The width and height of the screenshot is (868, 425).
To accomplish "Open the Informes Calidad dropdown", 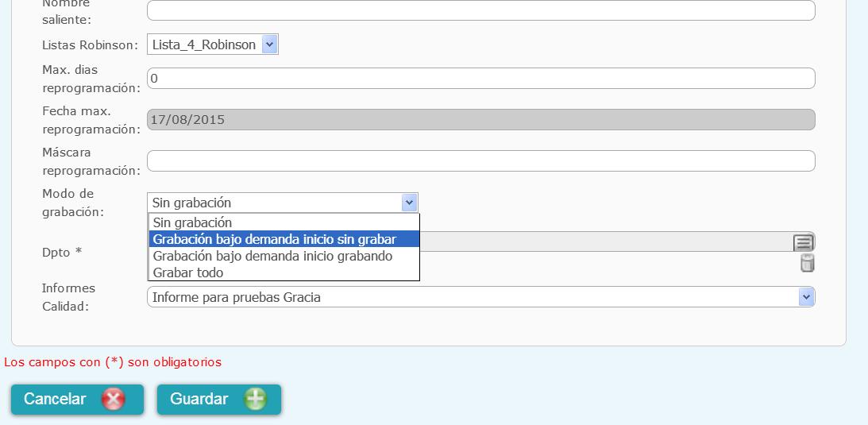I will (x=481, y=297).
